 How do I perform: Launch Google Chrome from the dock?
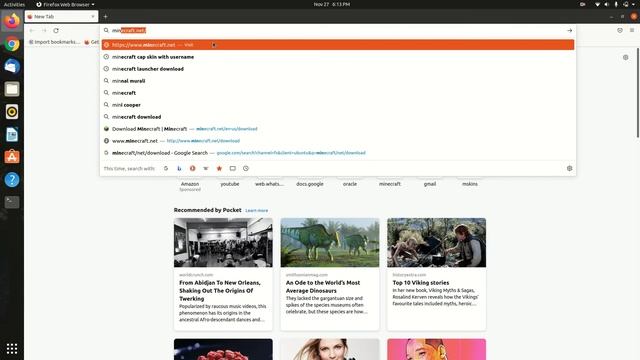(12, 44)
